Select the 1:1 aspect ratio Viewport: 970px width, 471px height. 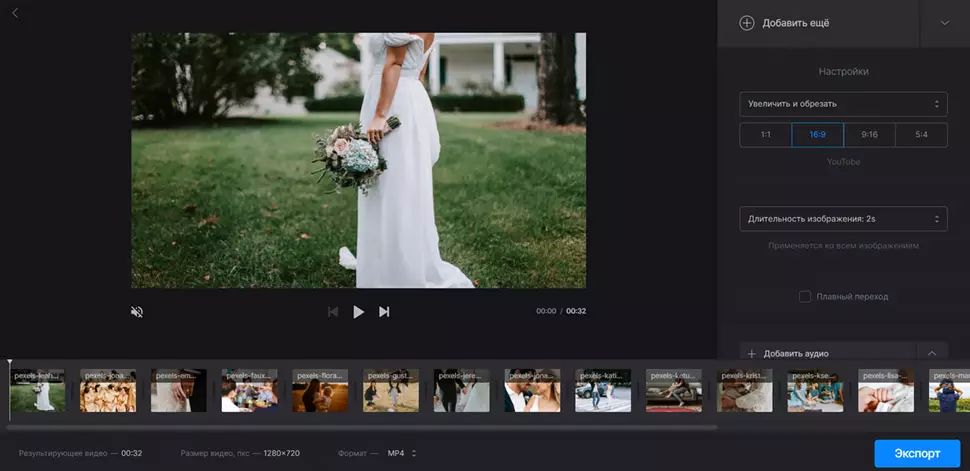pyautogui.click(x=765, y=135)
